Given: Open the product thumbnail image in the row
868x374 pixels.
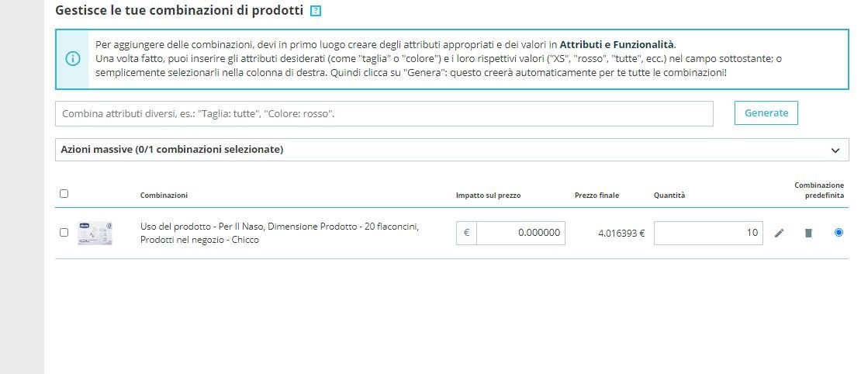Looking at the screenshot, I should pos(95,233).
